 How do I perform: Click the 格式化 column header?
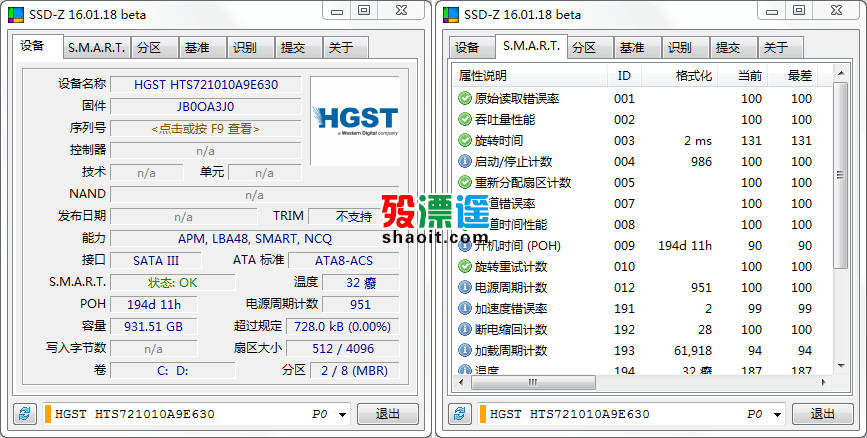click(x=680, y=76)
